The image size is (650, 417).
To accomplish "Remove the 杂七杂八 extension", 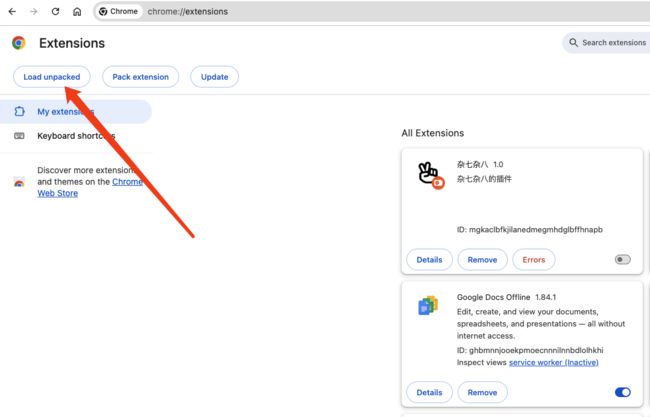I will [482, 259].
